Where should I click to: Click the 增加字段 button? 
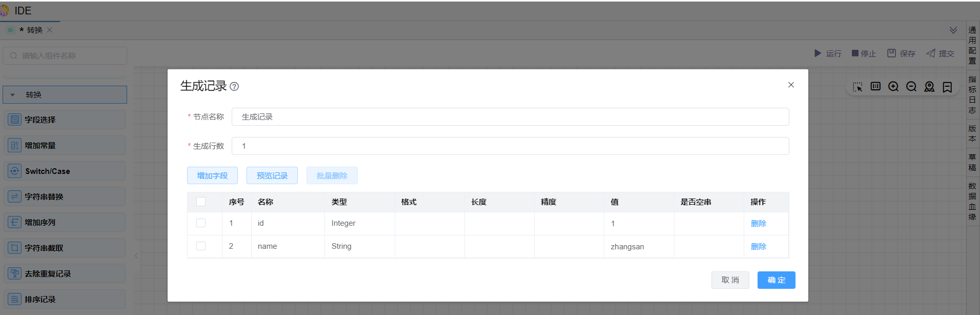point(212,175)
